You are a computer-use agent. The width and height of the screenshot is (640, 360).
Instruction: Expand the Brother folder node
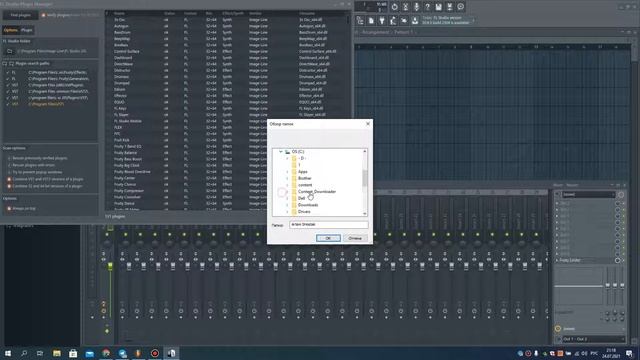click(x=287, y=178)
